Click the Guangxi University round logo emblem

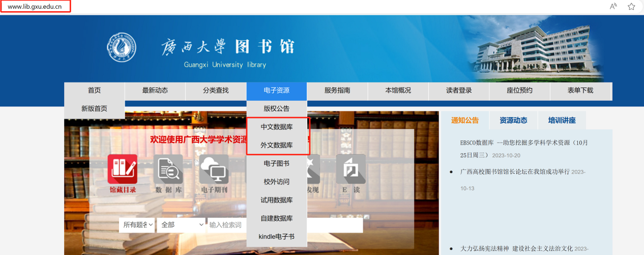pos(122,48)
